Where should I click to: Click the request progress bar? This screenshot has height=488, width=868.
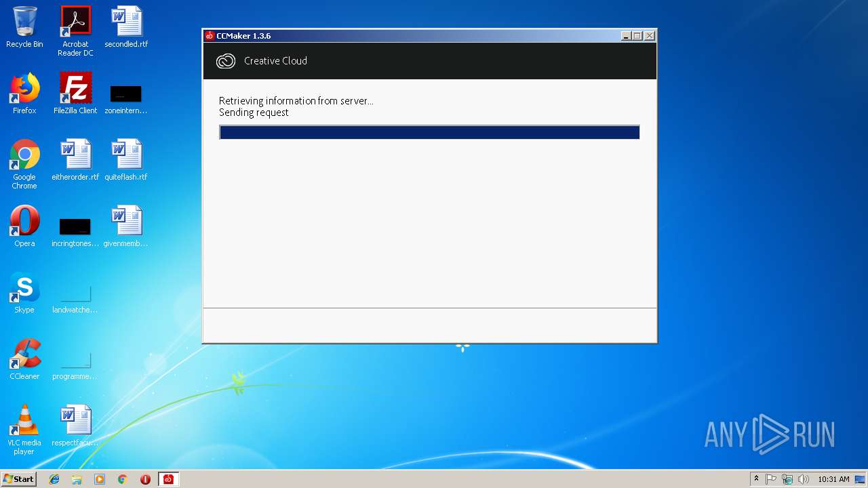[x=429, y=132]
